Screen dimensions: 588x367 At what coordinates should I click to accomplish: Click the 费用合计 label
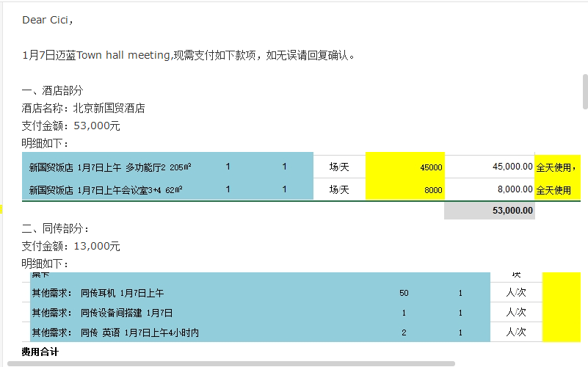(40, 352)
